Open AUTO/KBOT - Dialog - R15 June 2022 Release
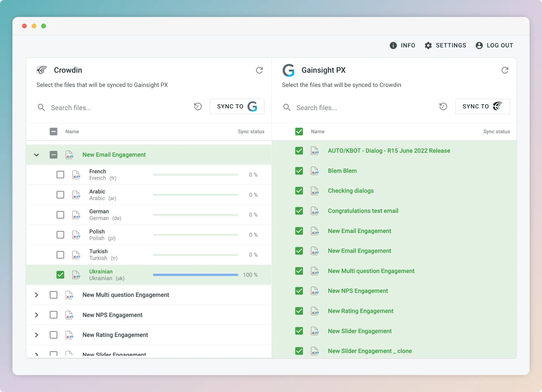This screenshot has height=392, width=542. point(389,151)
